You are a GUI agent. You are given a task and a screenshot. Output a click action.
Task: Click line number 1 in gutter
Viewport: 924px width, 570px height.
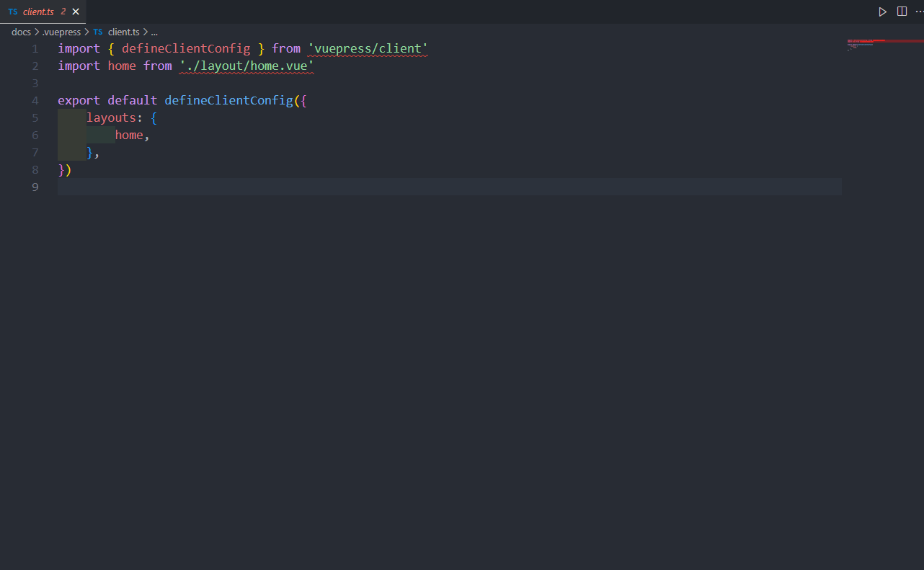35,48
